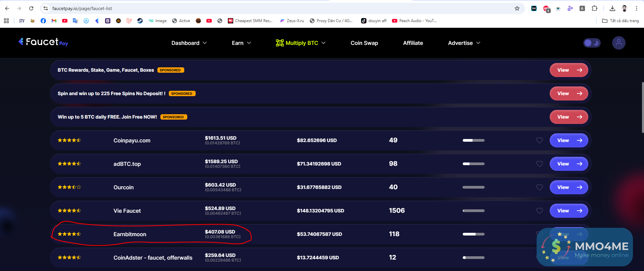Click View button for Ourcoin

pos(569,187)
